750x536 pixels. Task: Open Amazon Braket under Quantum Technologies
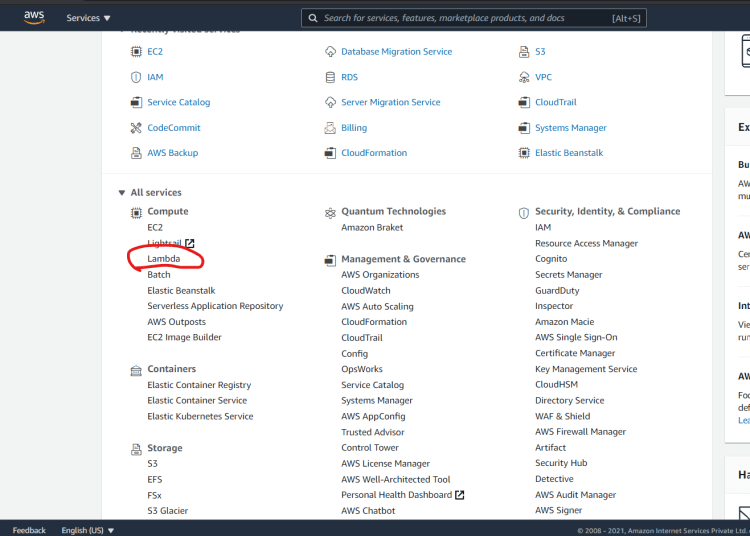pos(372,228)
